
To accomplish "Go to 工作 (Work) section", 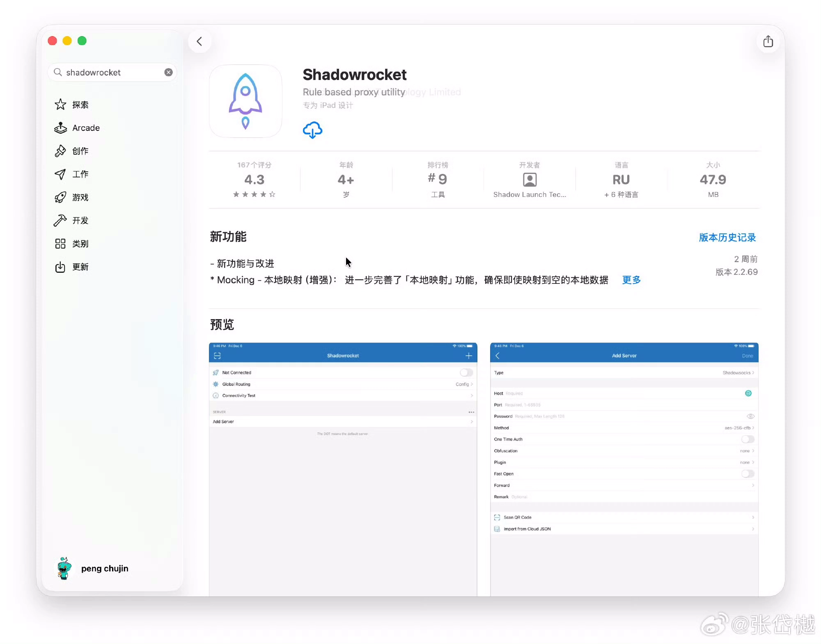I will [112, 174].
